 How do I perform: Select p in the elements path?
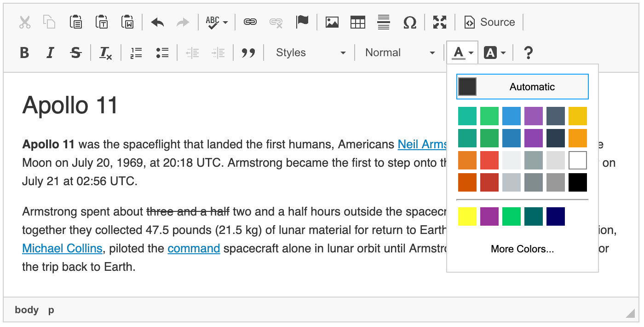(x=51, y=310)
